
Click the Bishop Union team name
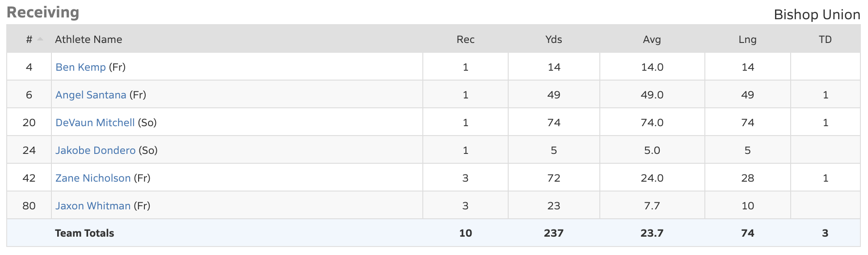coord(817,15)
